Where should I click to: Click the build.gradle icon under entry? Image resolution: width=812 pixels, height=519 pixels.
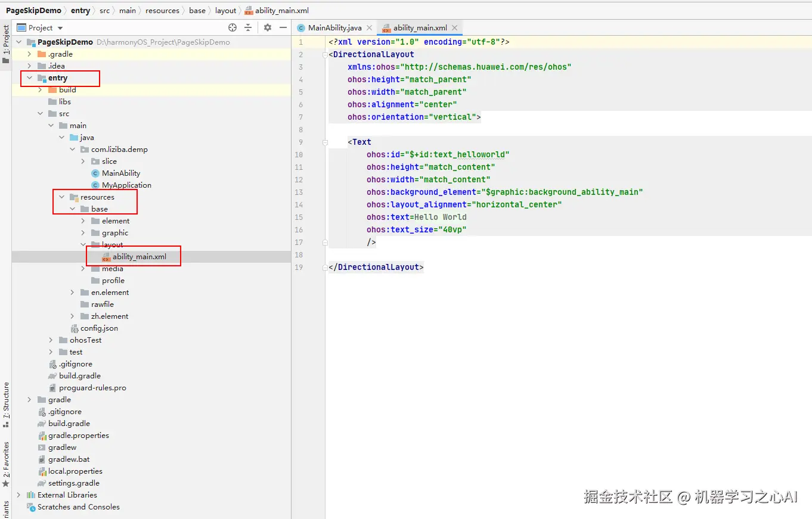point(52,376)
